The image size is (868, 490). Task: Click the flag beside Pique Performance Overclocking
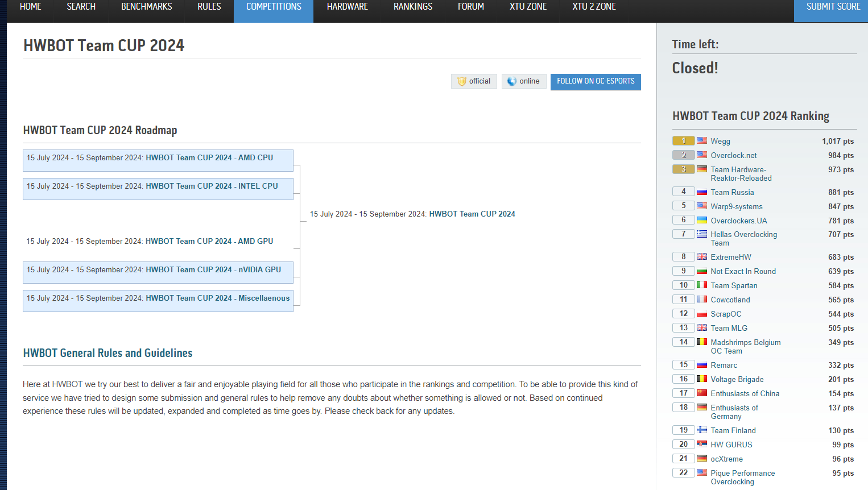[x=702, y=472]
